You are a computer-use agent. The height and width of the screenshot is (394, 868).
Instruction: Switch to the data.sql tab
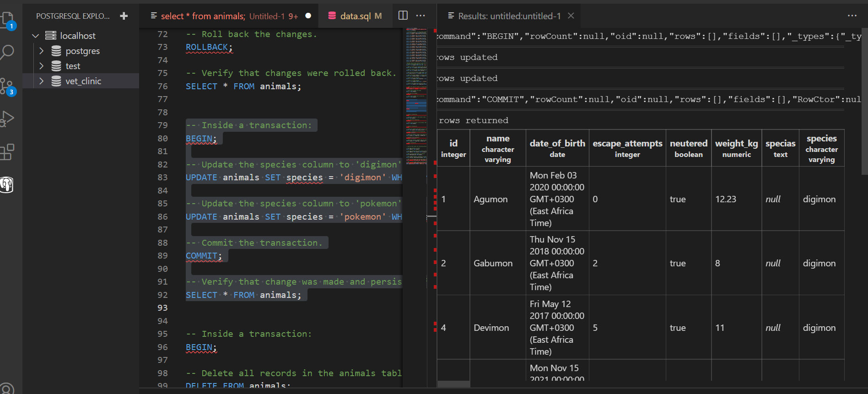click(x=355, y=16)
